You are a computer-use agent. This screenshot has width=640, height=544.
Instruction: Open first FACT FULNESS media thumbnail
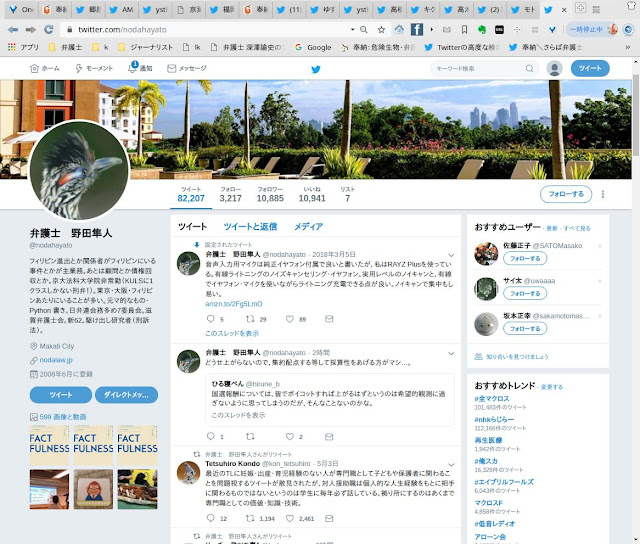[49, 445]
